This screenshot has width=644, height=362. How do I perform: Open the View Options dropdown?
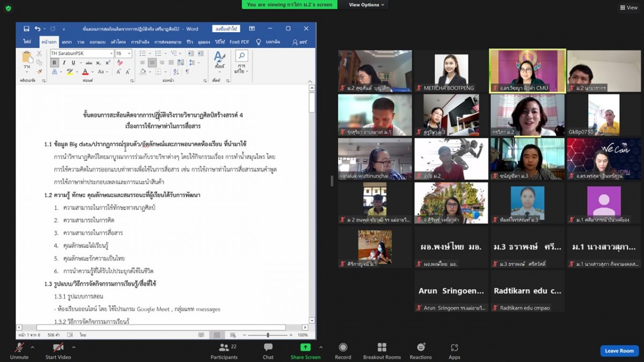tap(367, 5)
